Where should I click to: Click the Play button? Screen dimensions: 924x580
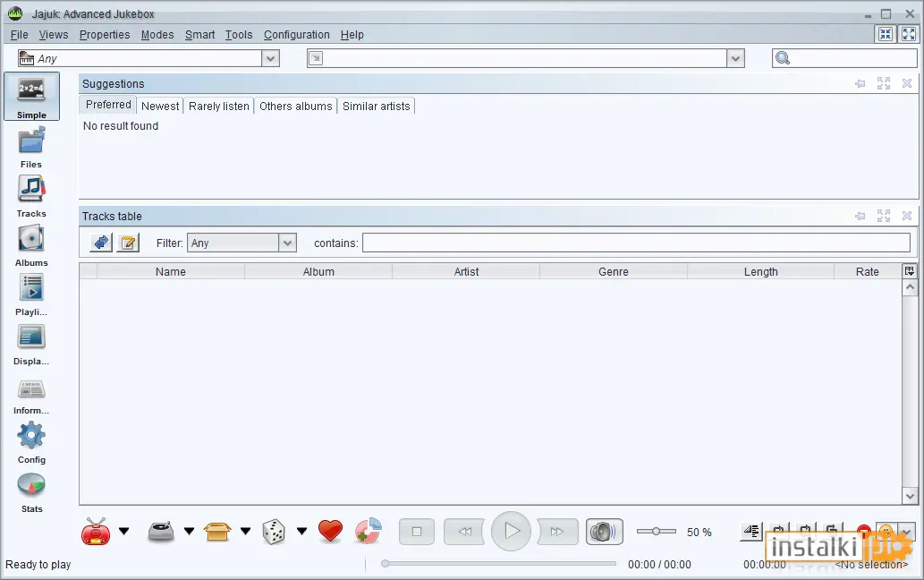[x=512, y=531]
